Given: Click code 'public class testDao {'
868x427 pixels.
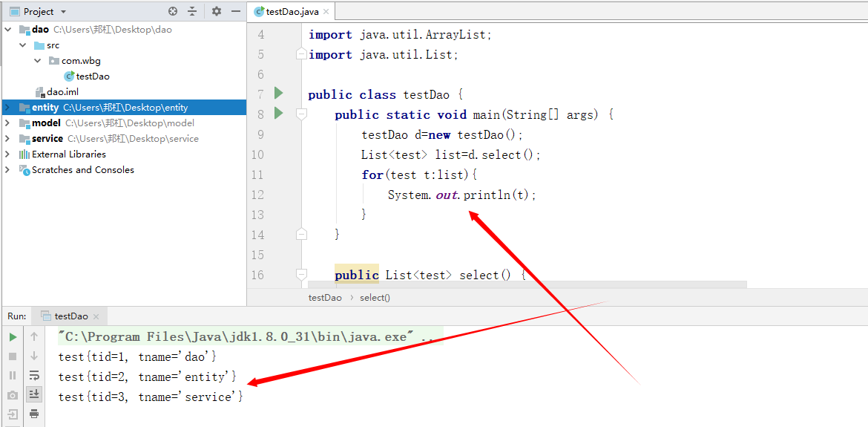Looking at the screenshot, I should [385, 95].
